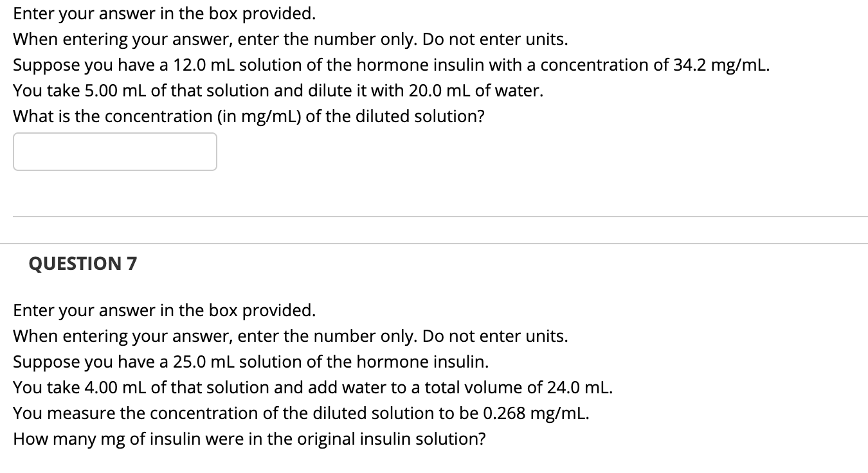Click the upper horizontal divider line

(434, 217)
